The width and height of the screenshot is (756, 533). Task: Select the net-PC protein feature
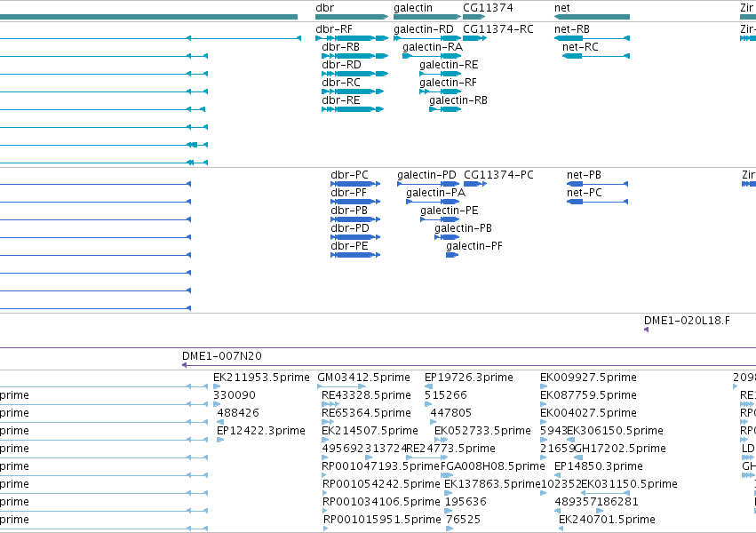(x=597, y=202)
